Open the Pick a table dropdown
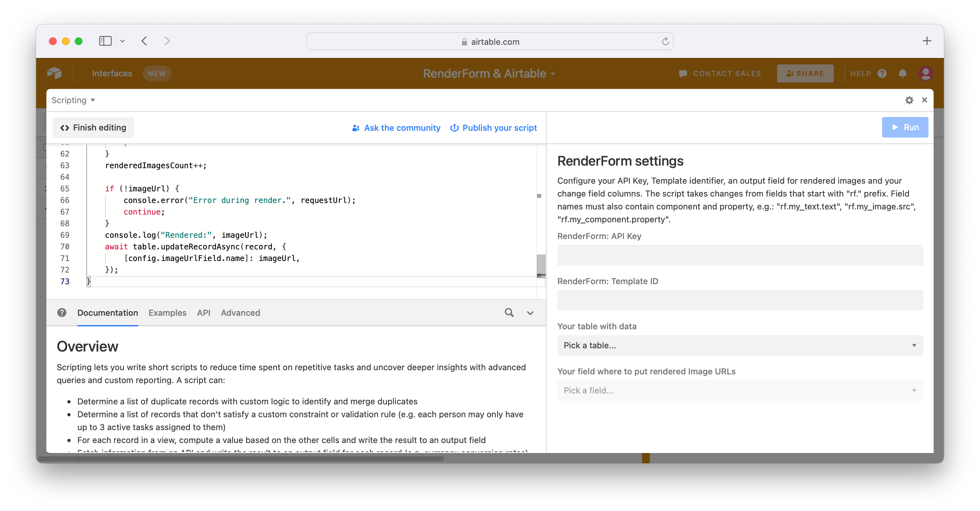 [740, 345]
